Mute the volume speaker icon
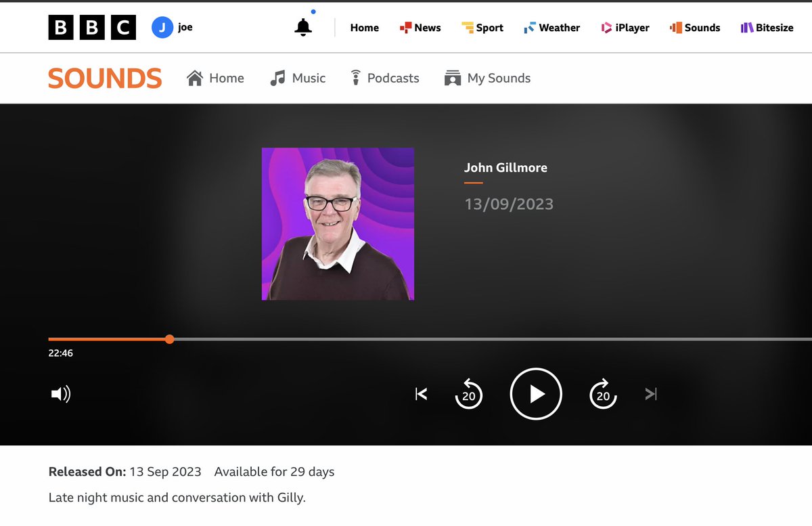The width and height of the screenshot is (812, 526). pos(61,394)
